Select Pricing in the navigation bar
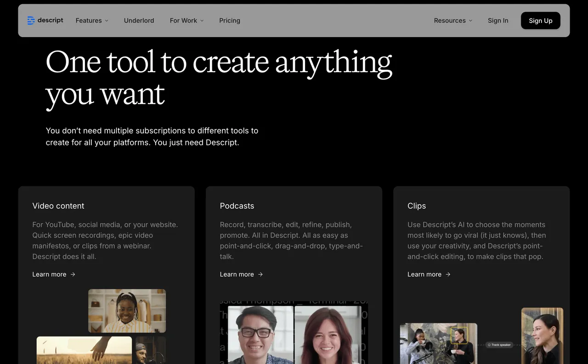The width and height of the screenshot is (588, 364). point(229,20)
